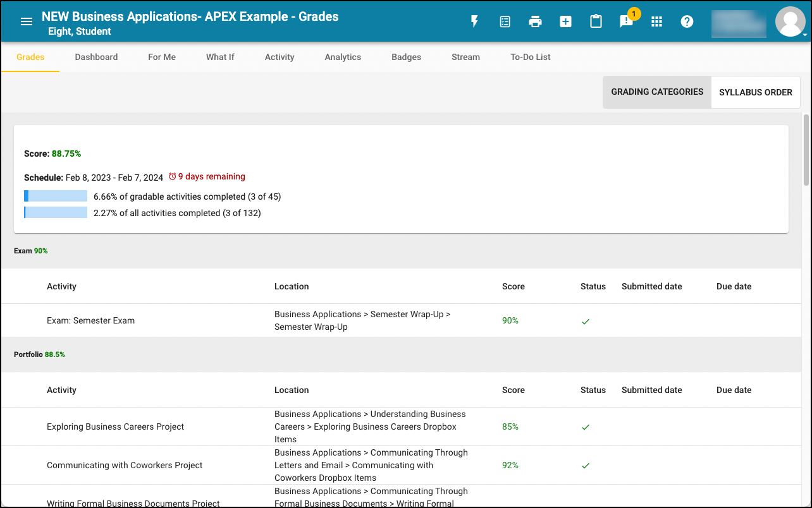Open the For Me tab
812x508 pixels.
click(x=162, y=57)
